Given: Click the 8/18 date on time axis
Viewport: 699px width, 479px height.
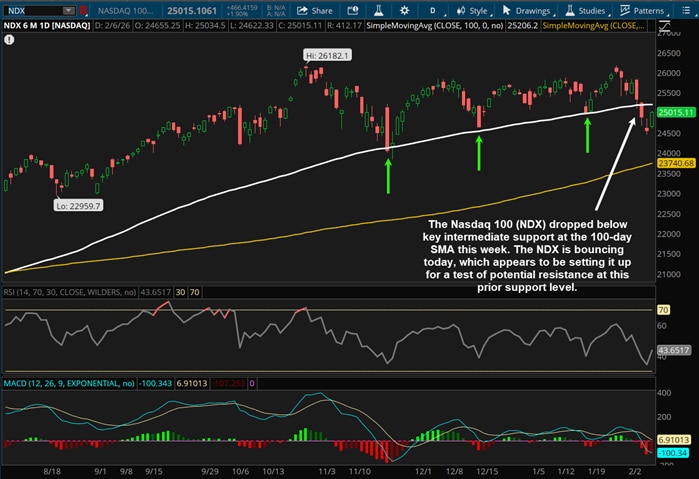Looking at the screenshot, I should (52, 471).
